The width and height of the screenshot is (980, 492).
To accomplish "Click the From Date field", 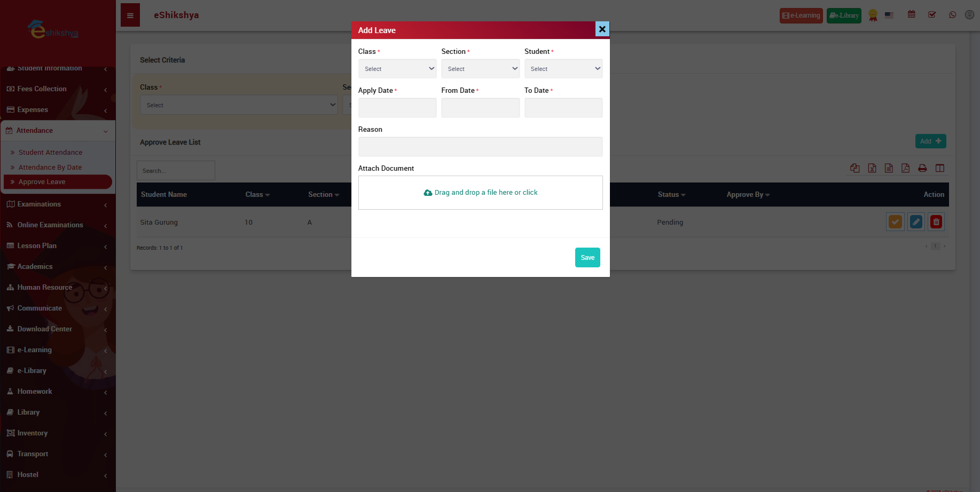I will click(x=480, y=108).
